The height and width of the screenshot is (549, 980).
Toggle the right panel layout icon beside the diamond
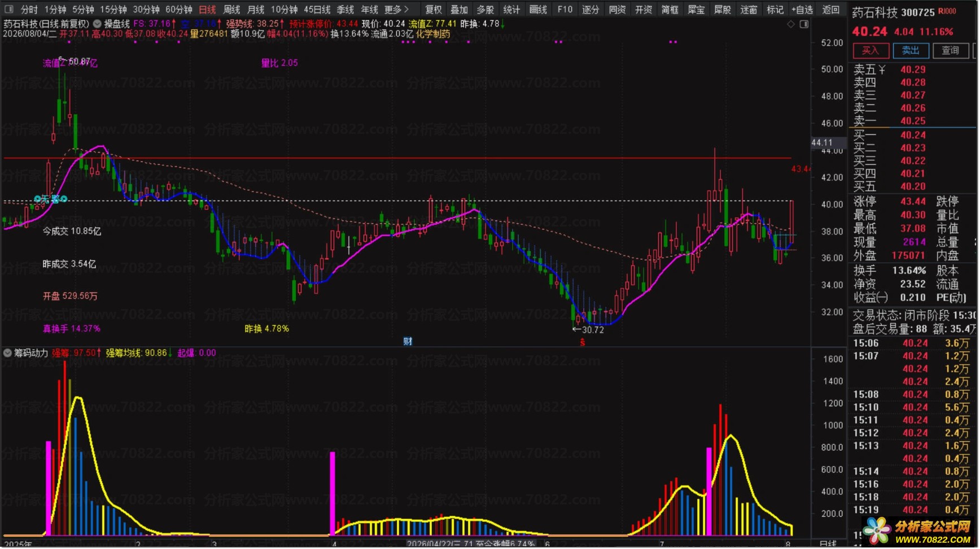tap(804, 24)
